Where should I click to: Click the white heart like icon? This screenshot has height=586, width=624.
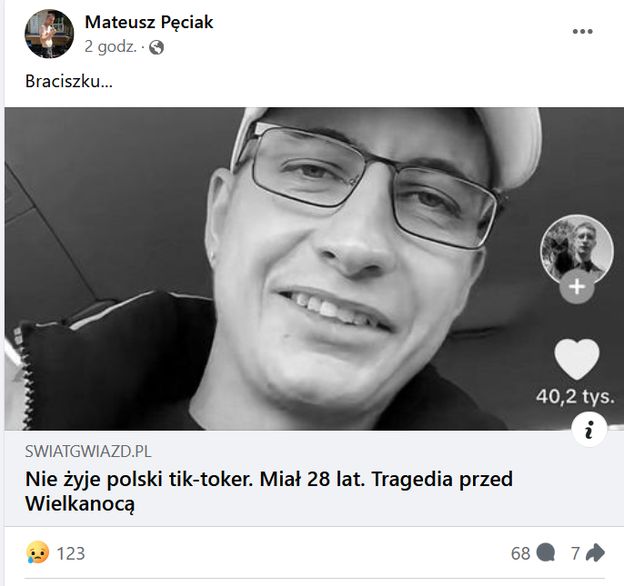[x=577, y=359]
